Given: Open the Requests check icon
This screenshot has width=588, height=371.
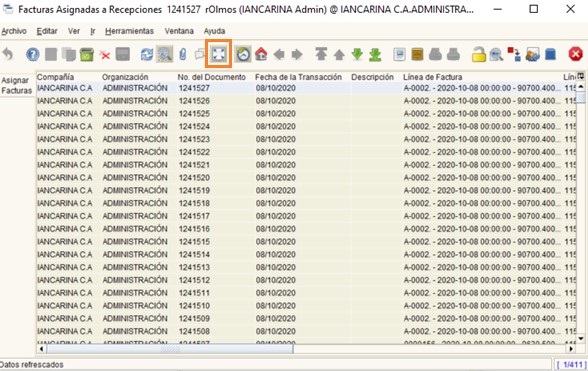Looking at the screenshot, I should [x=532, y=55].
